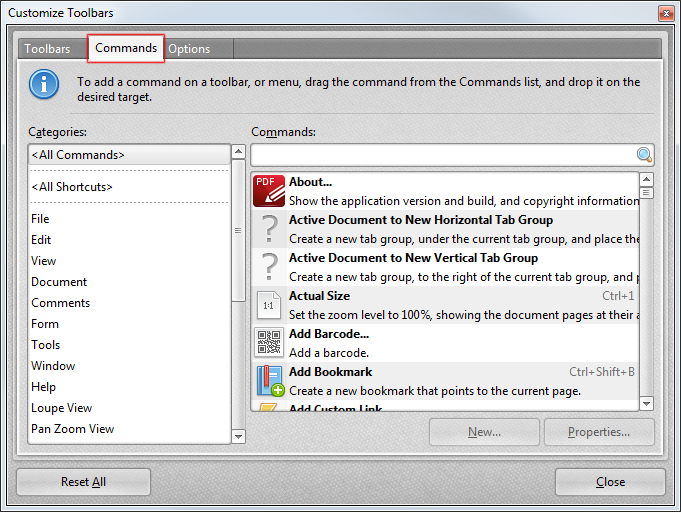Click the New... button
Image resolution: width=681 pixels, height=512 pixels.
click(x=484, y=432)
